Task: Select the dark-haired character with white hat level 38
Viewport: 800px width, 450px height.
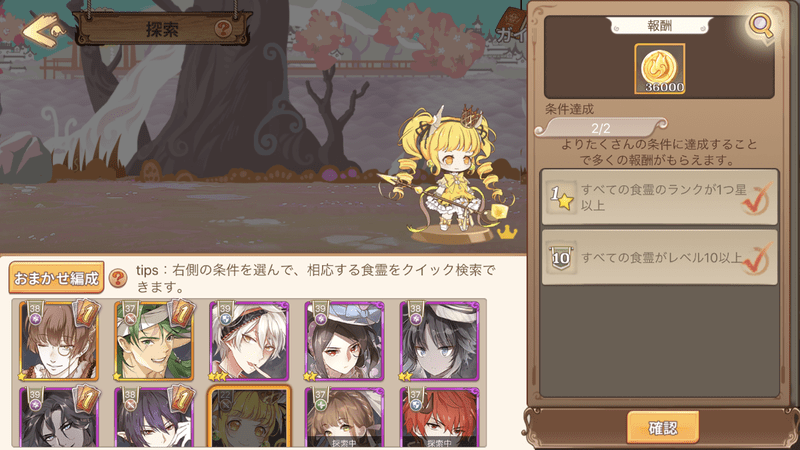Action: (x=439, y=341)
